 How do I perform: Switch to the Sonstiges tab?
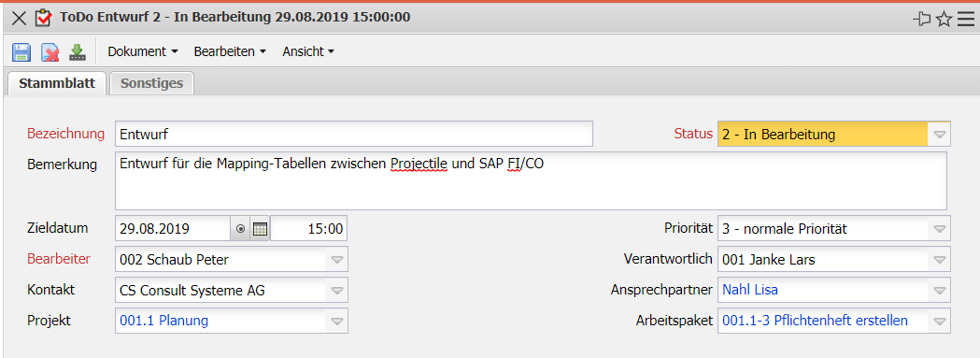point(152,83)
